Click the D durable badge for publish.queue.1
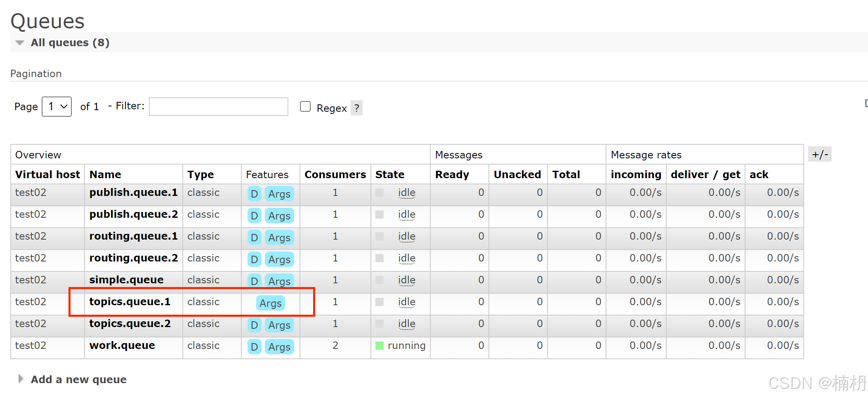 (254, 194)
